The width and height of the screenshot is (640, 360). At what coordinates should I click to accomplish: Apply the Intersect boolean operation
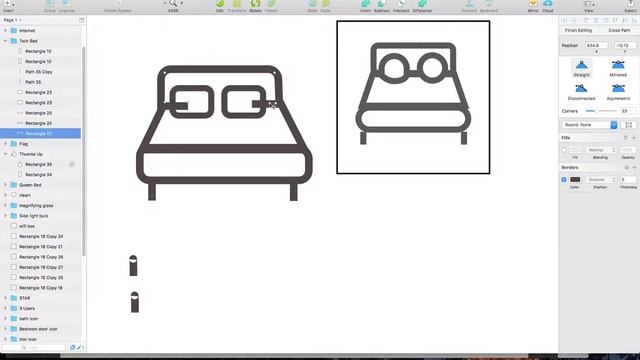tap(401, 5)
